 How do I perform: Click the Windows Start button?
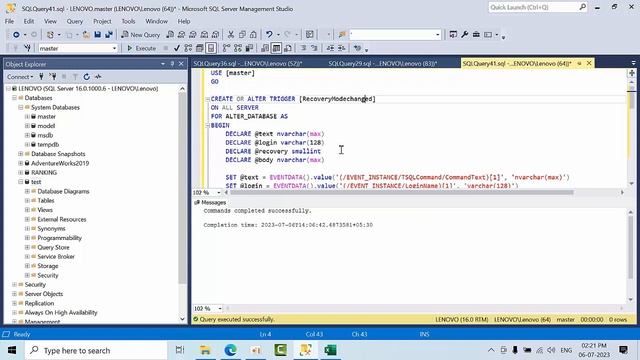pos(12,350)
